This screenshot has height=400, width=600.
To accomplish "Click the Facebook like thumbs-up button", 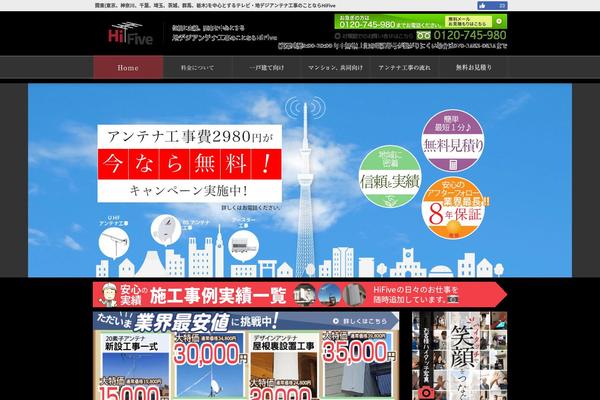I will pyautogui.click(x=492, y=5).
